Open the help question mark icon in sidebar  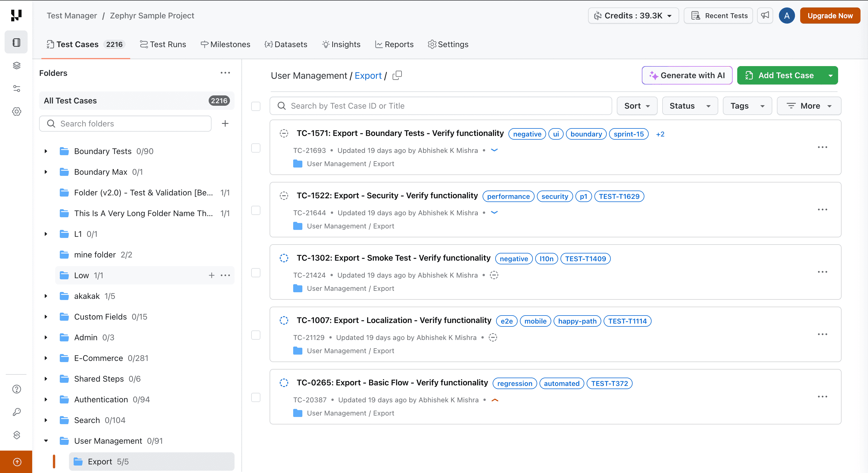point(16,389)
